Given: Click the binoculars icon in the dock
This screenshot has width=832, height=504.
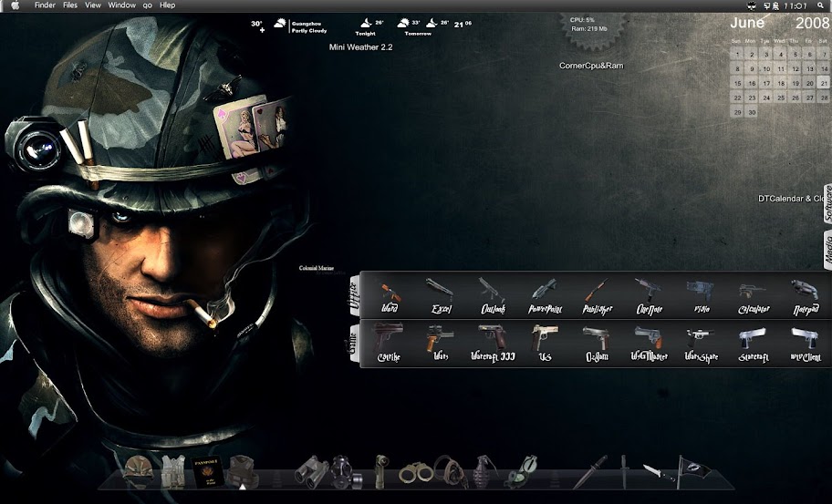Looking at the screenshot, I should pos(310,471).
